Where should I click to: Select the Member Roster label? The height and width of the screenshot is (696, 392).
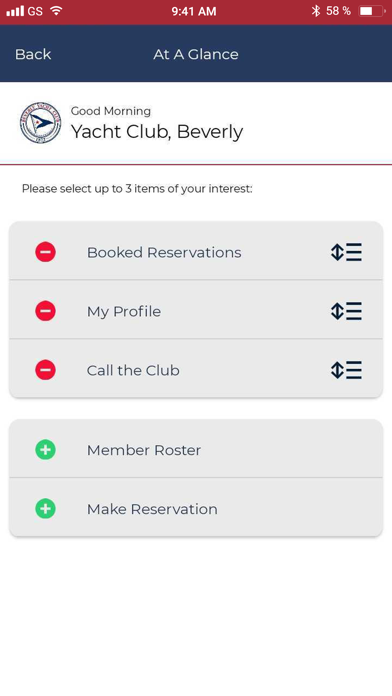tap(144, 450)
